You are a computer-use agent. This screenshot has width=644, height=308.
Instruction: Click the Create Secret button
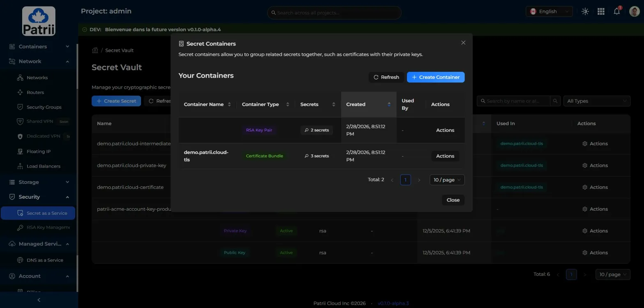click(116, 101)
